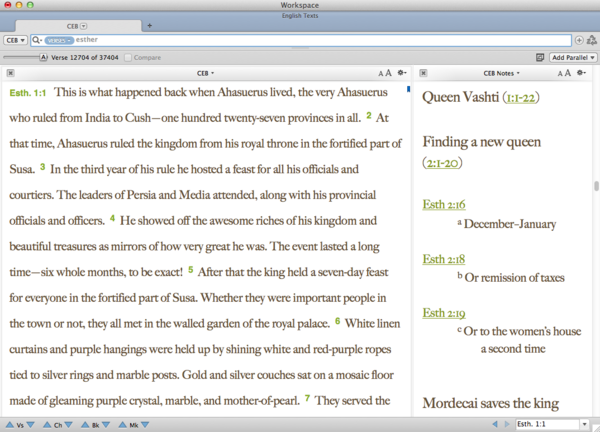Go to next chapter with Ch down arrow
This screenshot has height=432, width=600.
pos(68,425)
